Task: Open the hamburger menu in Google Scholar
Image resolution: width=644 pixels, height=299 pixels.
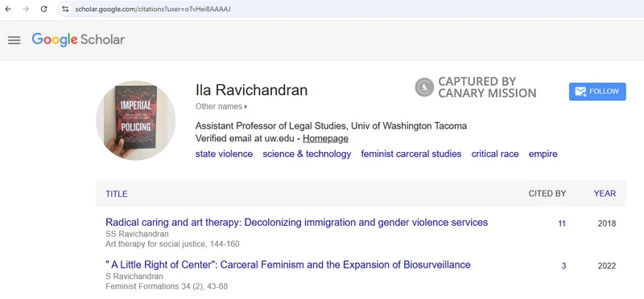Action: pyautogui.click(x=14, y=40)
